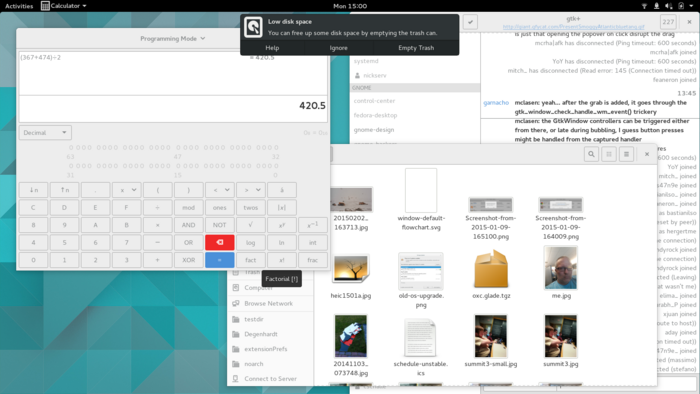Viewport: 700px width, 394px height.
Task: Expand the Programming Mode dropdown
Action: (x=173, y=38)
